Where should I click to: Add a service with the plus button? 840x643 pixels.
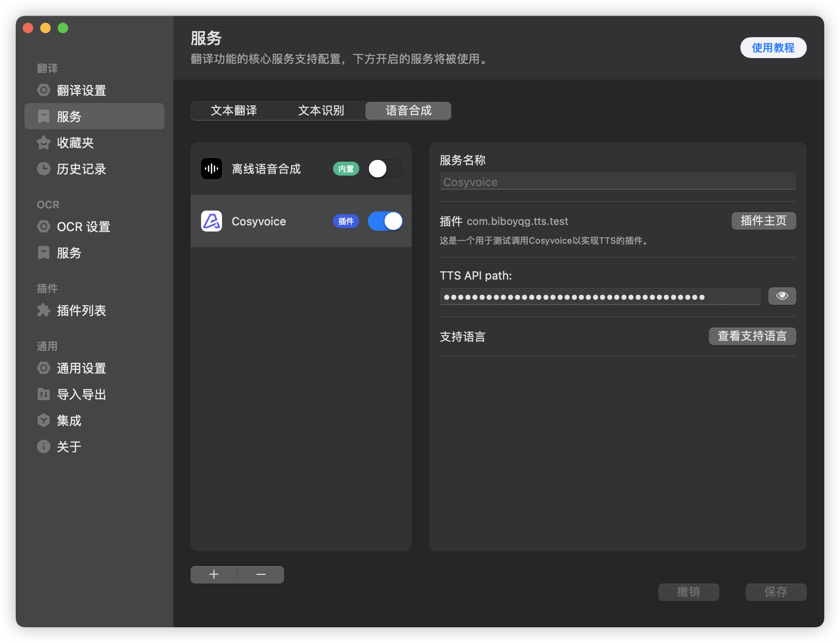pos(214,575)
